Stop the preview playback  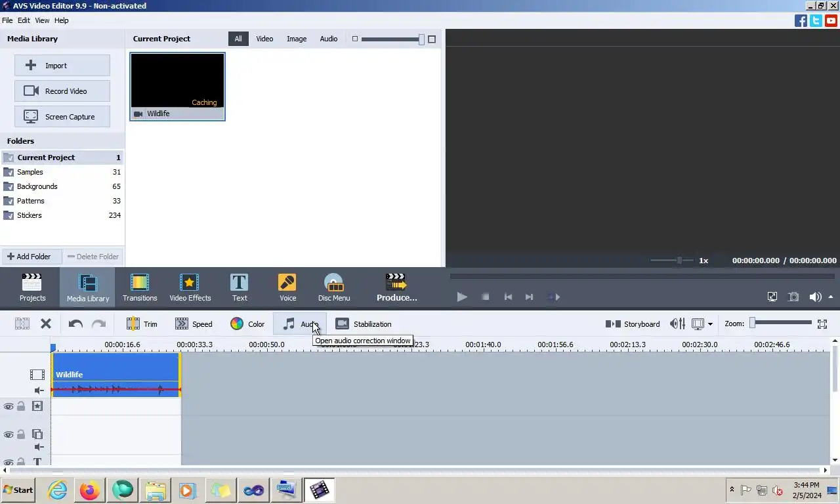[x=486, y=297]
